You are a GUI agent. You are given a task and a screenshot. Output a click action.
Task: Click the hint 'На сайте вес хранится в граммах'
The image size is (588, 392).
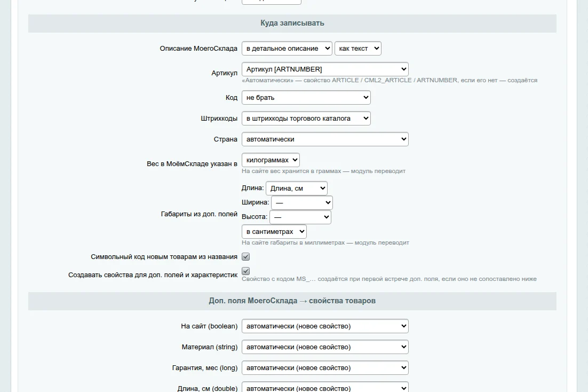324,171
